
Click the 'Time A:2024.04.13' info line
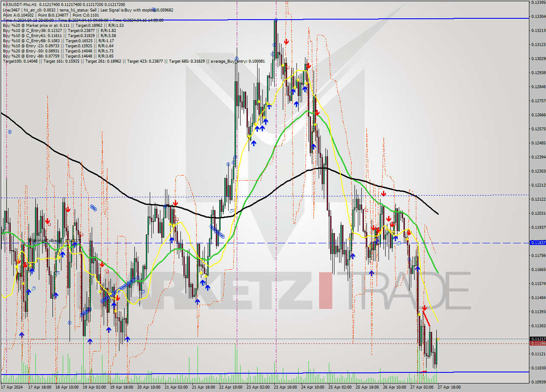click(x=83, y=20)
